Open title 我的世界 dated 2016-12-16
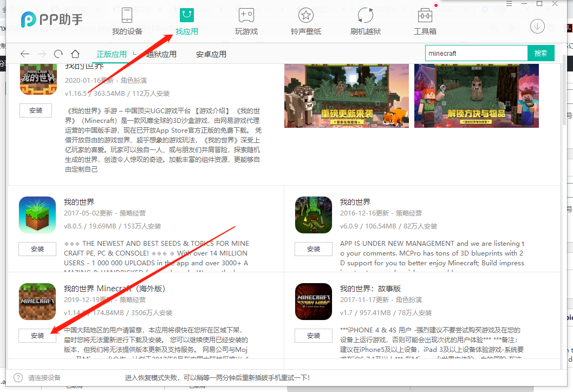 click(x=355, y=202)
